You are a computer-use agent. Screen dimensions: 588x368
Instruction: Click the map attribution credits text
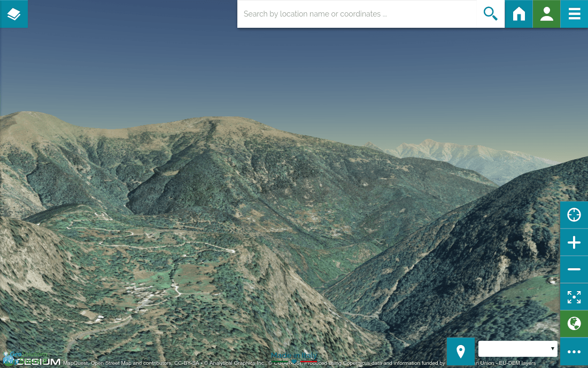coord(214,363)
